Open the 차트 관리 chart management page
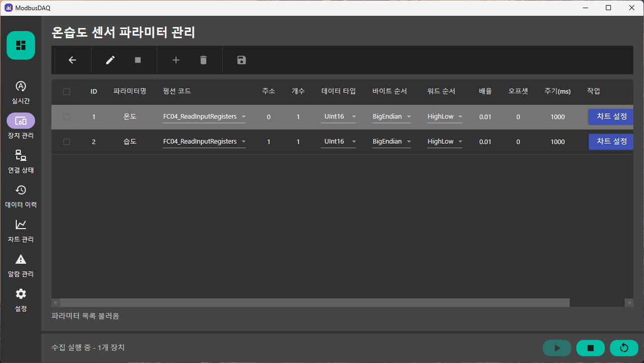The image size is (644, 363). coord(21,231)
